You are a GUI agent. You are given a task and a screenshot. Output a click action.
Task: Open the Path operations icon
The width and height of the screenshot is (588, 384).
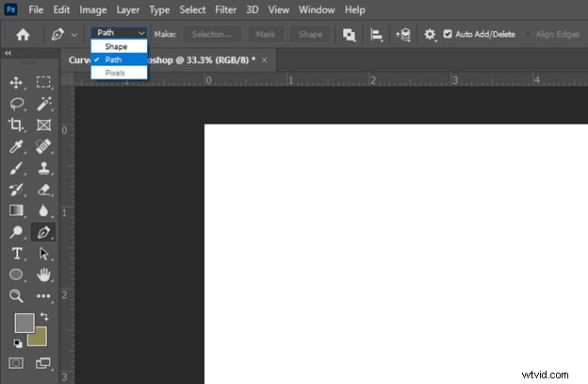(349, 35)
